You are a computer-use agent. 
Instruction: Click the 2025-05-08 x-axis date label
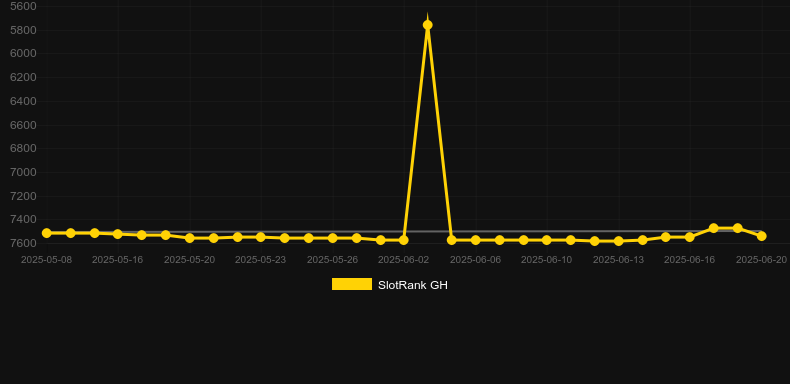pos(46,260)
